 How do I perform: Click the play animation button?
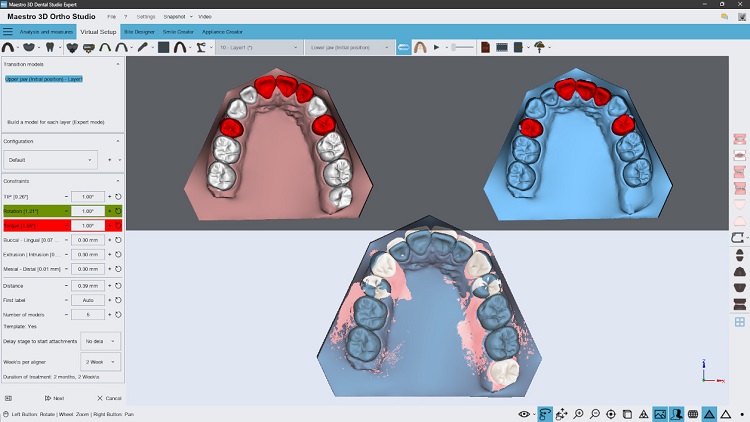tap(436, 47)
